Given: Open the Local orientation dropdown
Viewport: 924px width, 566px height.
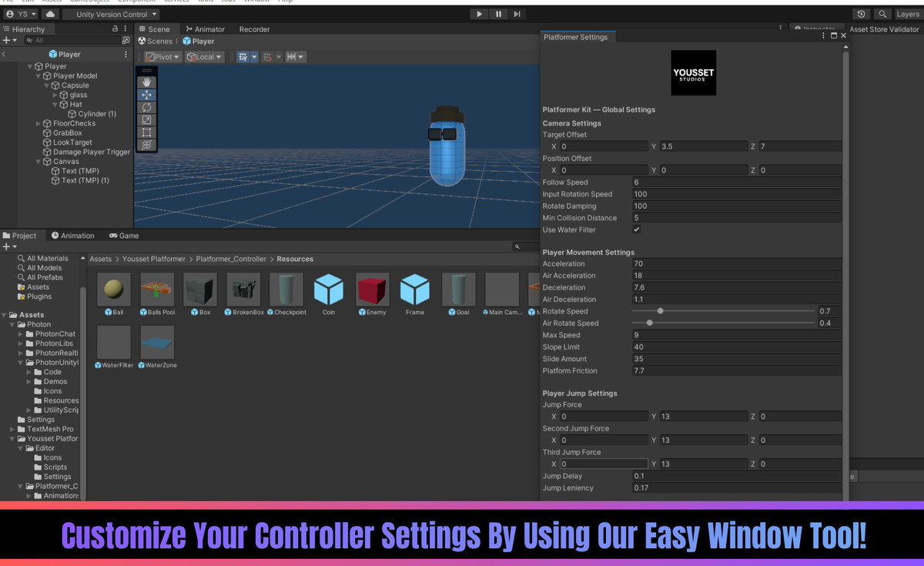Looking at the screenshot, I should click(205, 56).
